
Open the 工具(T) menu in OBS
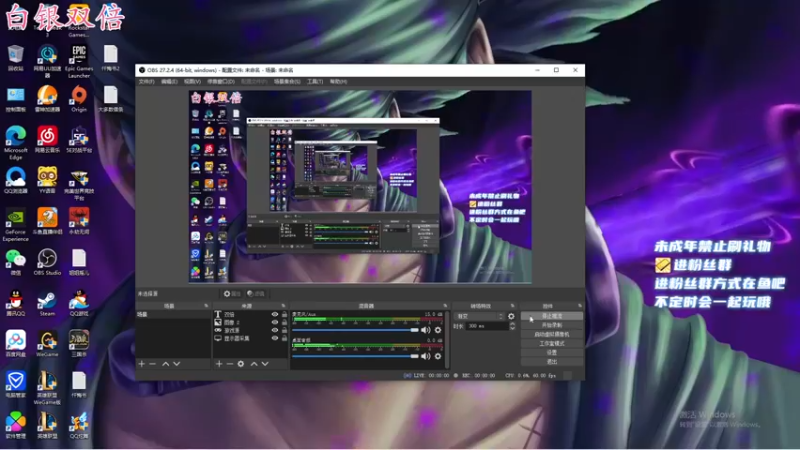[x=315, y=82]
